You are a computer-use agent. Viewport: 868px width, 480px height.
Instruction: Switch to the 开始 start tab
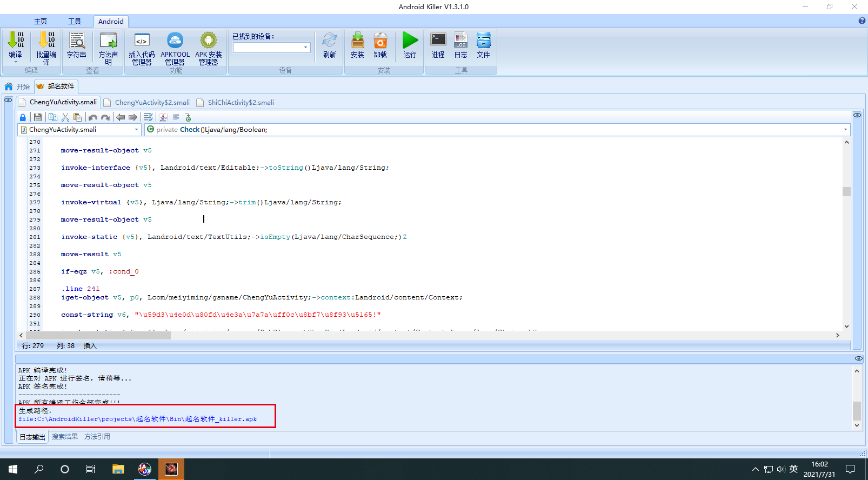tap(18, 86)
